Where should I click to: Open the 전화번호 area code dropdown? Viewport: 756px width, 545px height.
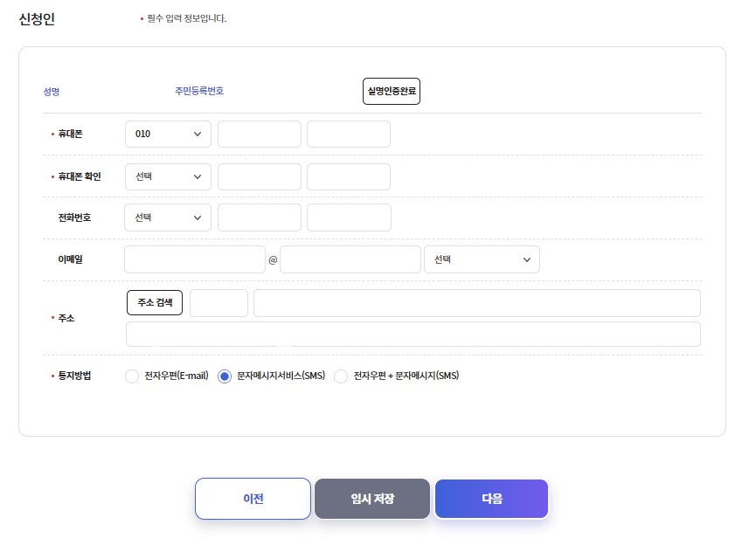(168, 217)
